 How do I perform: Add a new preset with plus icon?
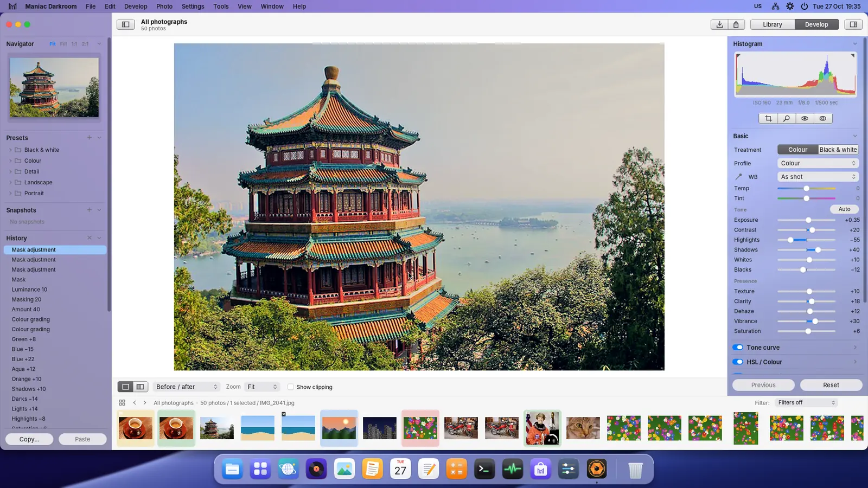pyautogui.click(x=90, y=138)
